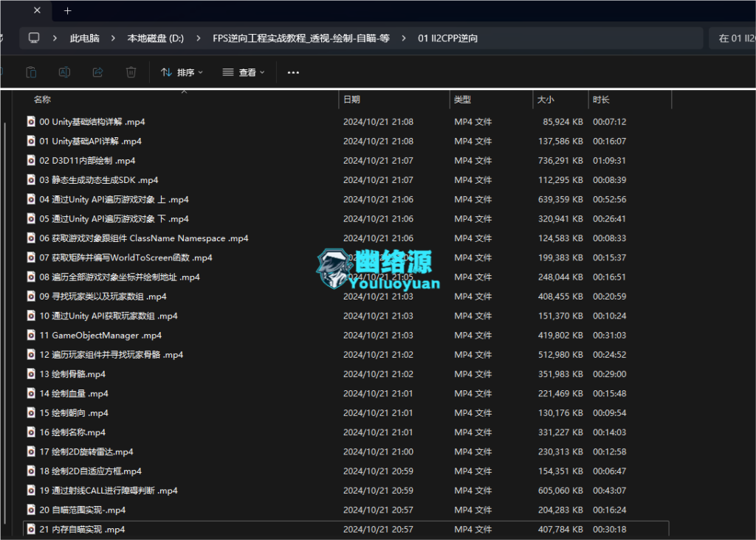
Task: Sort by the 类型 column header
Action: (x=462, y=100)
